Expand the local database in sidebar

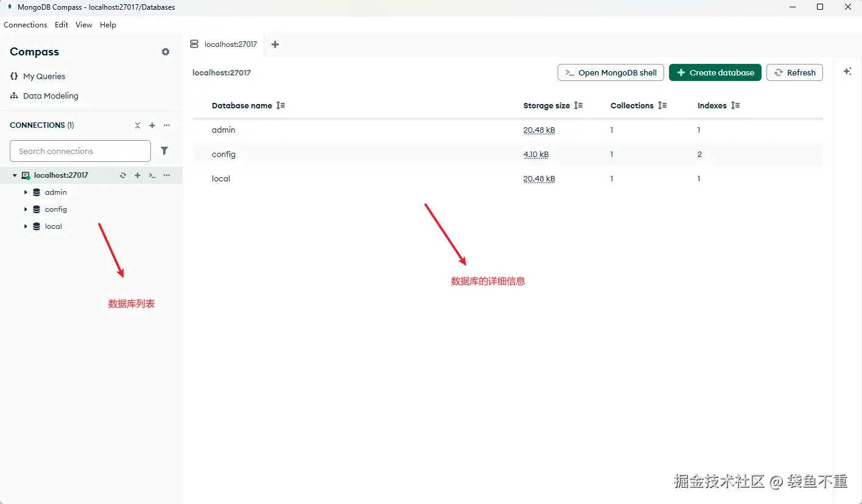[26, 226]
